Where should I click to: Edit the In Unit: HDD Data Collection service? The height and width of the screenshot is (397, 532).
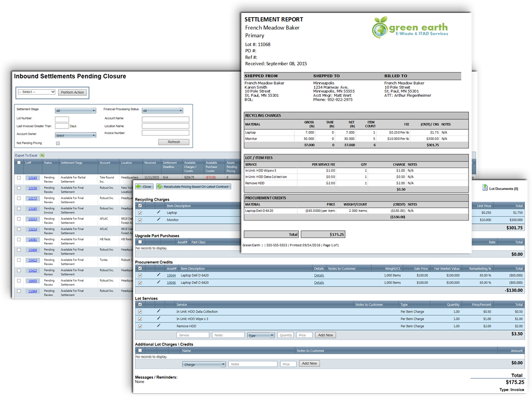point(159,311)
